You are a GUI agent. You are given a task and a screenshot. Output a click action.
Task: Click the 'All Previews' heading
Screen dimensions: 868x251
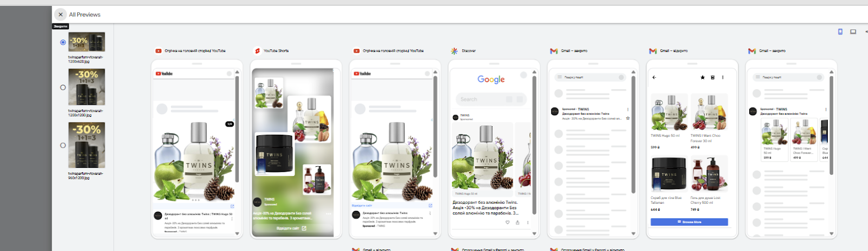[x=85, y=15]
